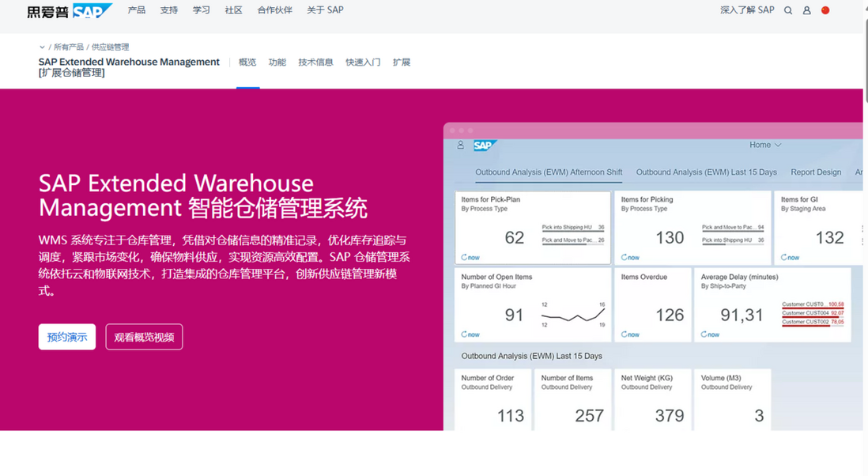Select the Report Design tab in preview
This screenshot has width=868, height=476.
(816, 172)
